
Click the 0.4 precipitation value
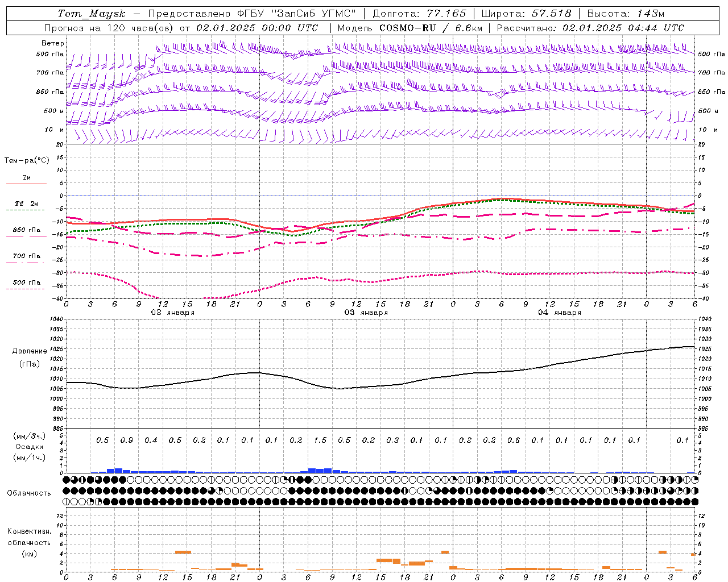(x=151, y=440)
